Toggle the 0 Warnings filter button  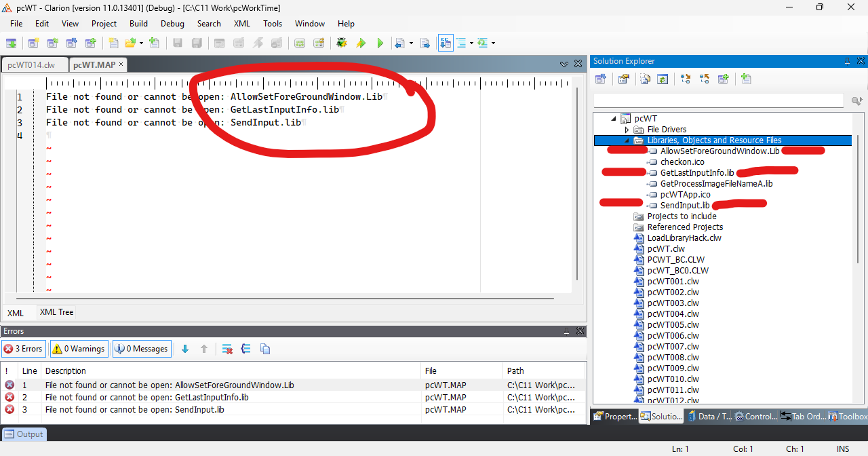(x=79, y=349)
